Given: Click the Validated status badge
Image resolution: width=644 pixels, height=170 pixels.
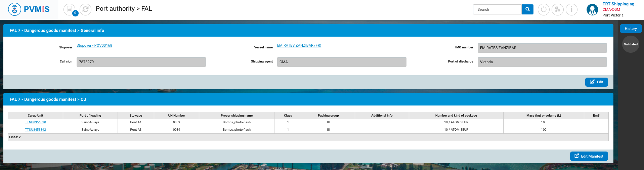Looking at the screenshot, I should [630, 44].
